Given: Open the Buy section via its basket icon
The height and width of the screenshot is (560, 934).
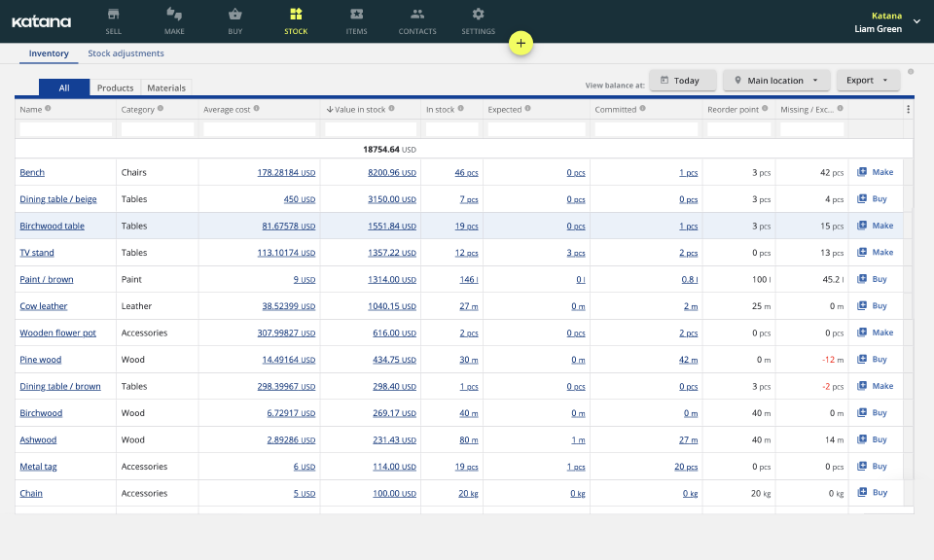Looking at the screenshot, I should [234, 15].
